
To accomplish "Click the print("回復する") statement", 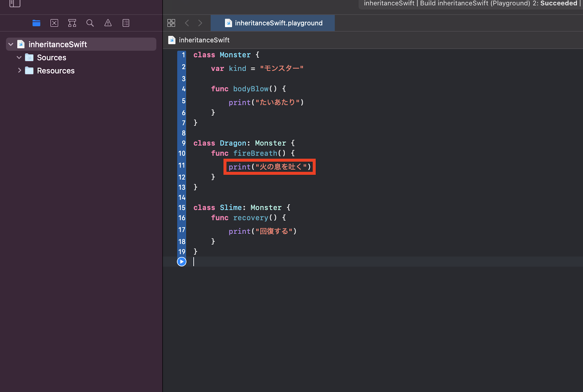I will [263, 231].
